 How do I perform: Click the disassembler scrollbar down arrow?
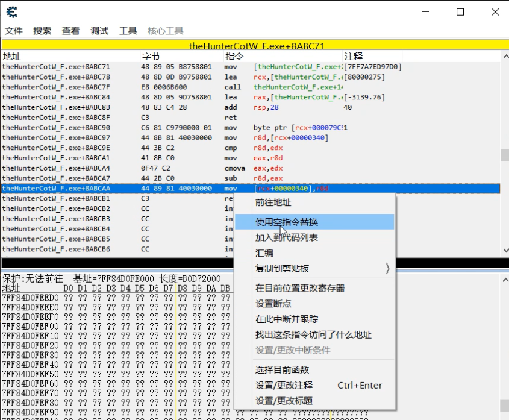tap(504, 249)
